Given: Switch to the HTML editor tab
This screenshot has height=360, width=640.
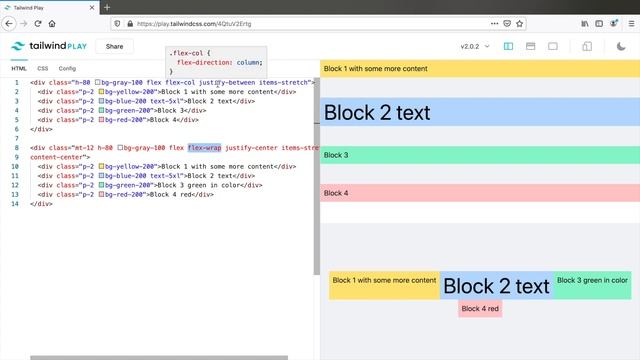Looking at the screenshot, I should click(x=19, y=69).
